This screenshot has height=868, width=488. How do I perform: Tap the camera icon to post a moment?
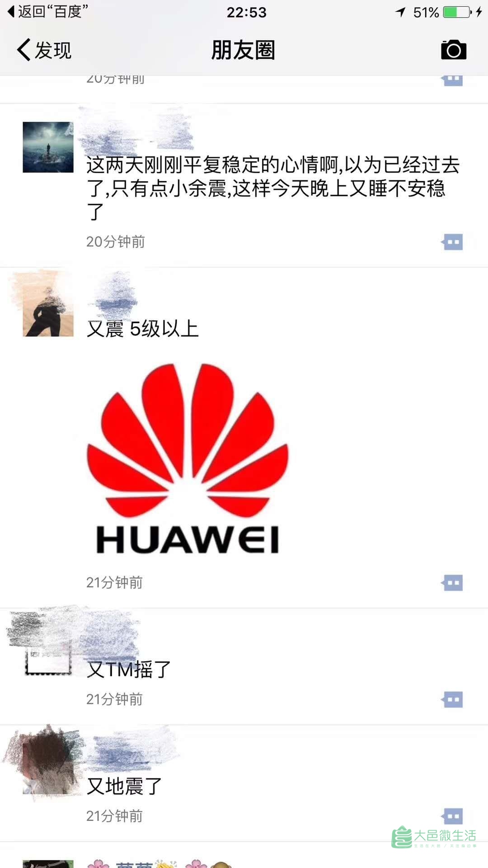point(454,50)
